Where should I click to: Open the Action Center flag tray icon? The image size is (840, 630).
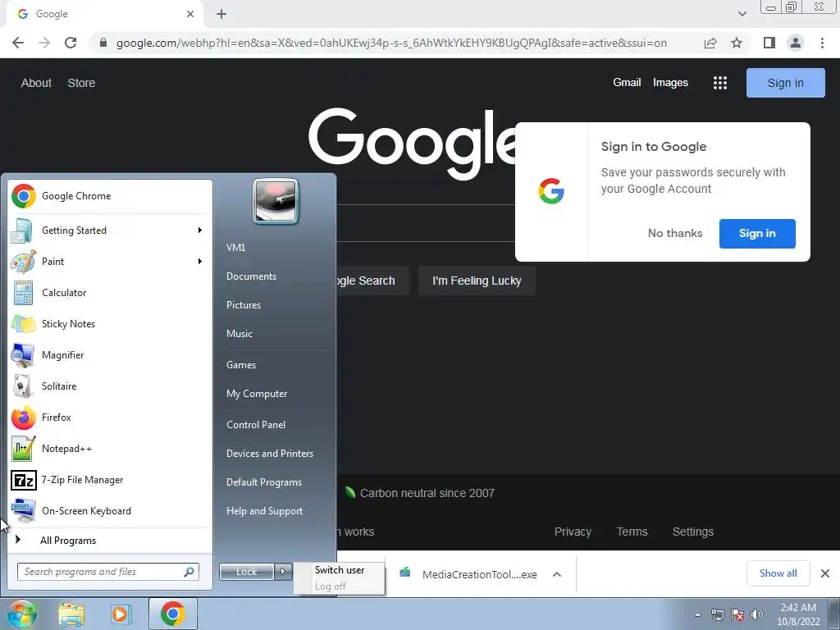(x=737, y=614)
